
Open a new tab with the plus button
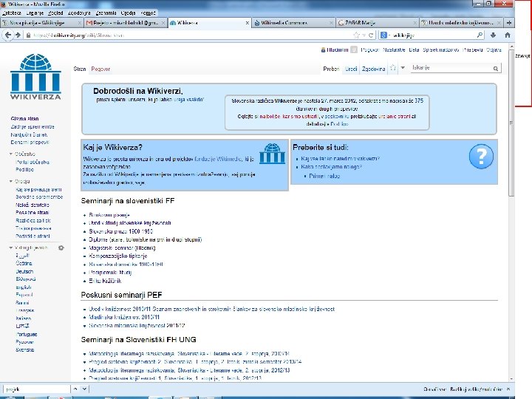[x=509, y=23]
